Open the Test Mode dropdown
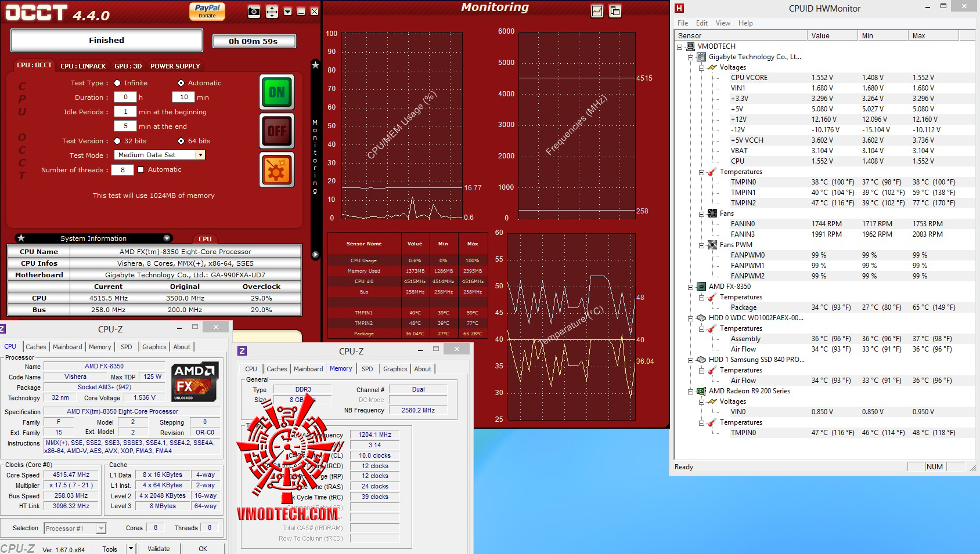The width and height of the screenshot is (980, 554). 200,155
